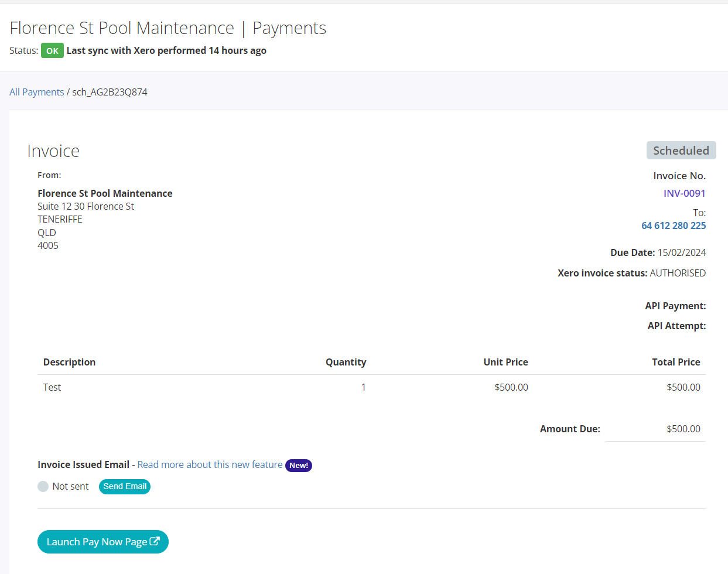728x574 pixels.
Task: Click the New! badge
Action: point(299,466)
